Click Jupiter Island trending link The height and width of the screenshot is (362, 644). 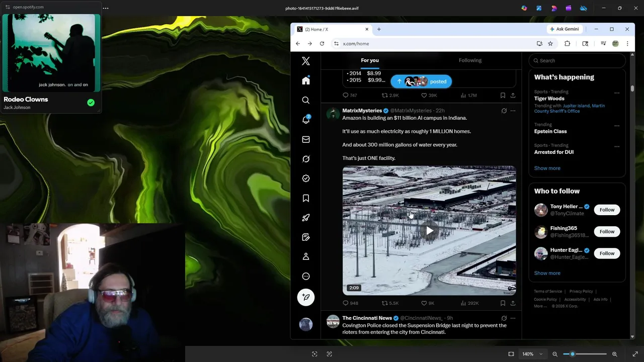click(577, 106)
